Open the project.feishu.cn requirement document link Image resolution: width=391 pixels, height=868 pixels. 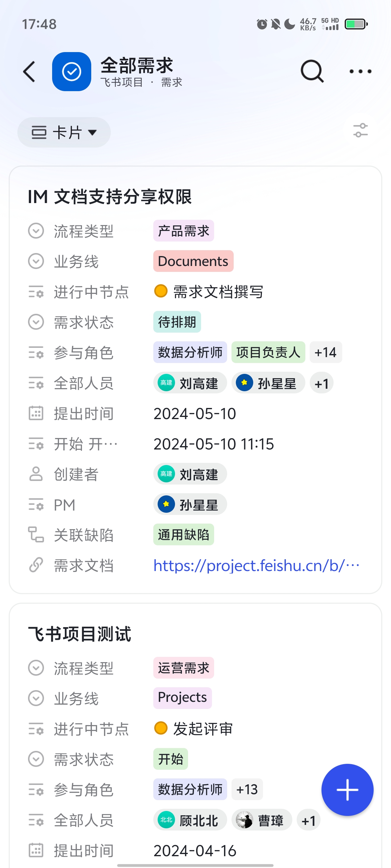256,565
